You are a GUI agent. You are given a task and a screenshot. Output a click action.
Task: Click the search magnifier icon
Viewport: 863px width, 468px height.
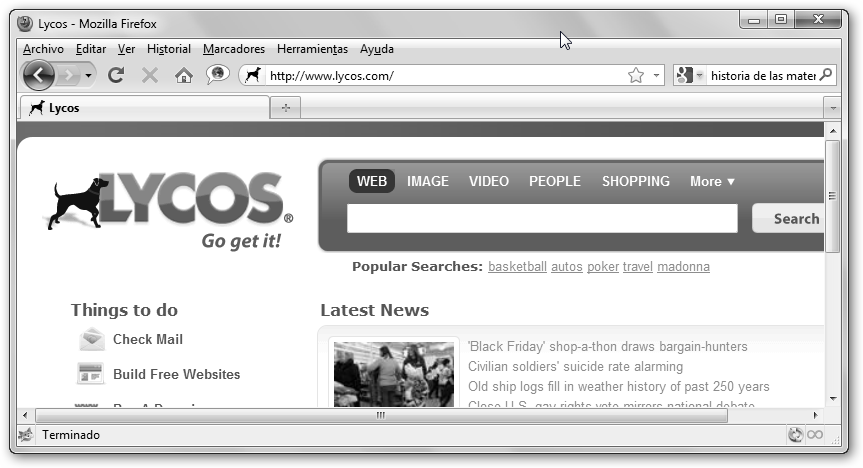[826, 75]
